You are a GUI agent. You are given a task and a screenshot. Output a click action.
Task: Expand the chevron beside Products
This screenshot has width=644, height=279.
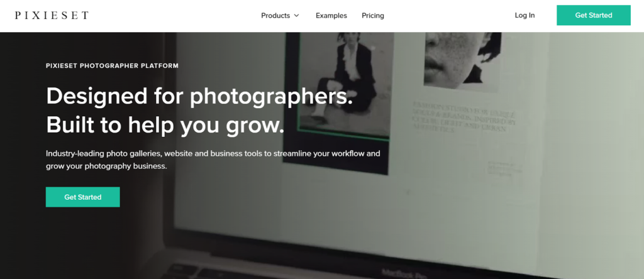pyautogui.click(x=296, y=16)
